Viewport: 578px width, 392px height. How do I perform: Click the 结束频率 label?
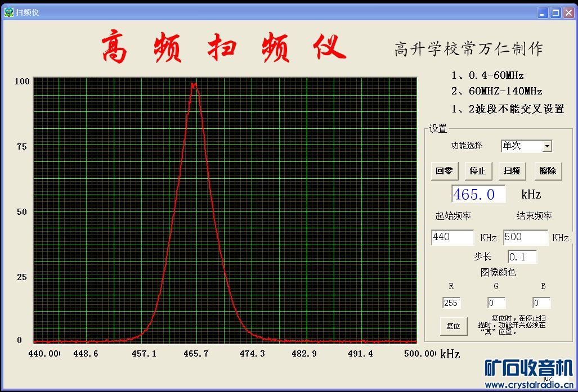coord(534,216)
